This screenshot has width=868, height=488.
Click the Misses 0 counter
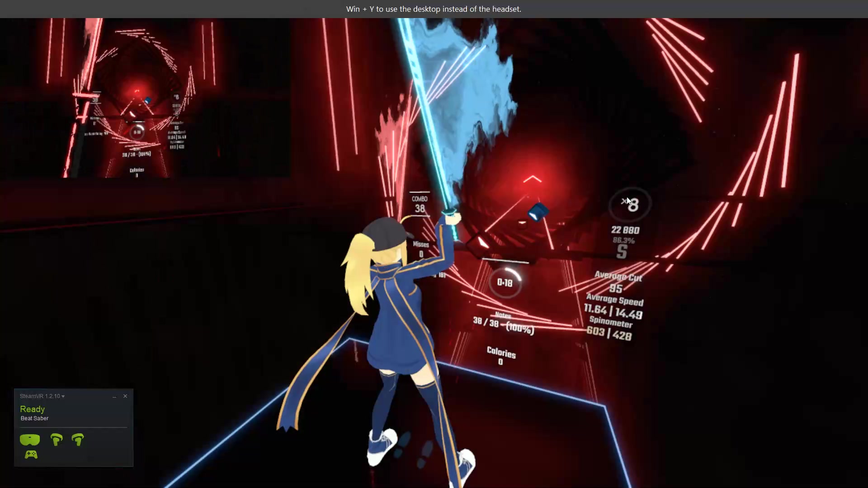(421, 249)
